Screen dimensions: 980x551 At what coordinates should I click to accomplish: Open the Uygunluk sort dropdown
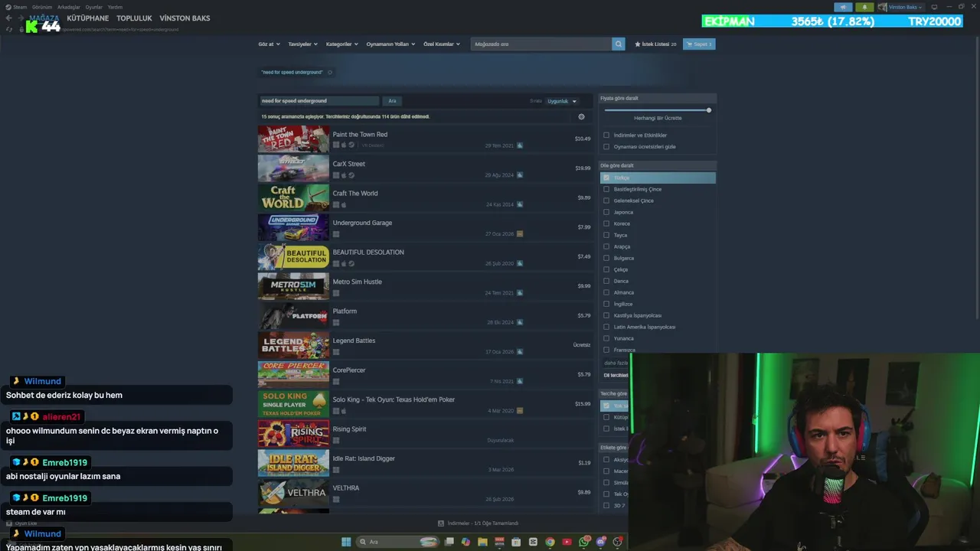pyautogui.click(x=562, y=101)
